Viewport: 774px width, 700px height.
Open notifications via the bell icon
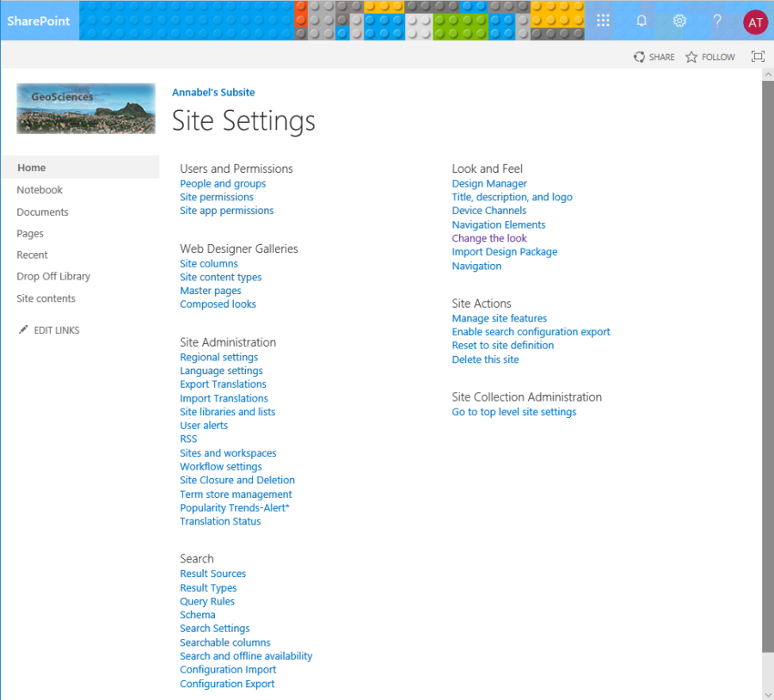pyautogui.click(x=641, y=21)
